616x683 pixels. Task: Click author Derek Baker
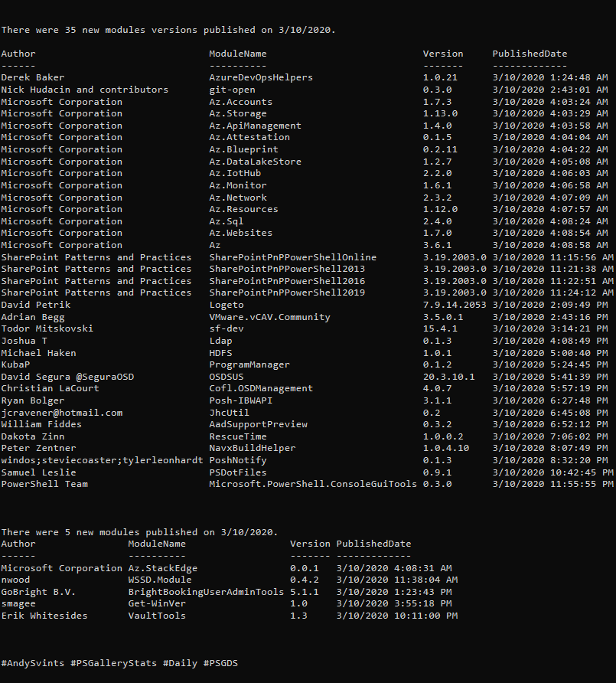tap(33, 77)
